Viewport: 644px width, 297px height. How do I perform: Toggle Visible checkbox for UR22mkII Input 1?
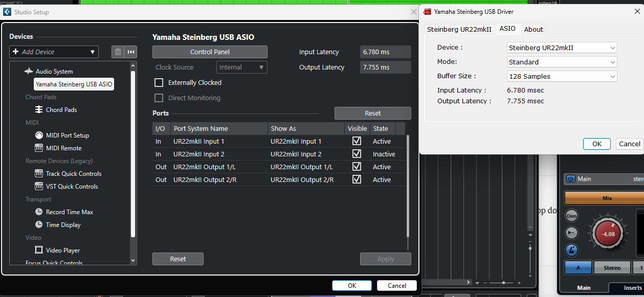click(x=357, y=141)
